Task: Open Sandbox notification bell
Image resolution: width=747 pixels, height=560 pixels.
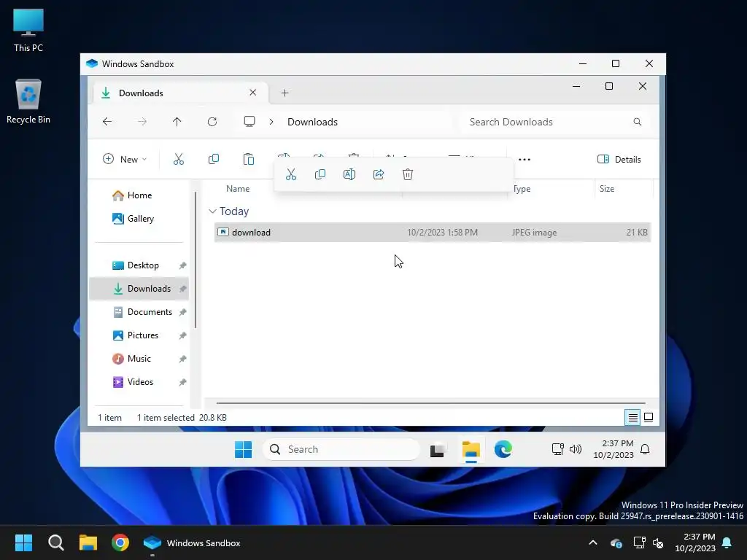Action: tap(645, 449)
